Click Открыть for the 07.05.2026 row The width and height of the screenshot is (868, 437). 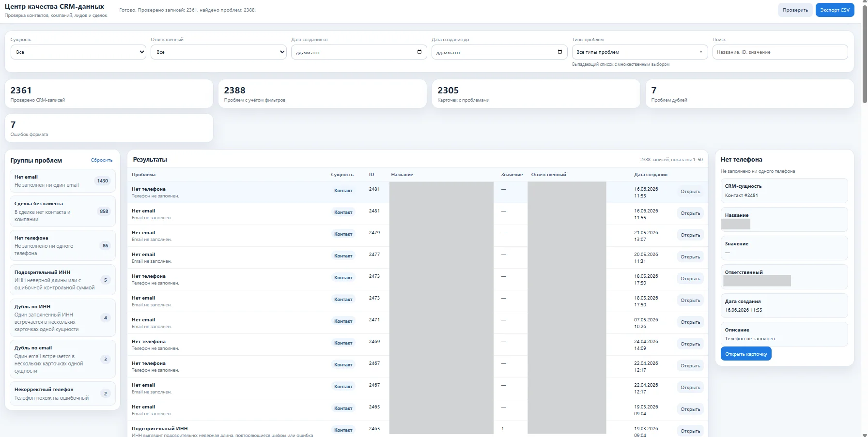690,322
